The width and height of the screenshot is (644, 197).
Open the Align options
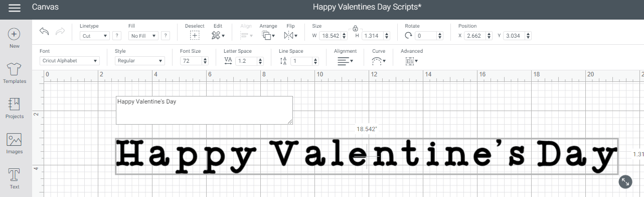246,35
